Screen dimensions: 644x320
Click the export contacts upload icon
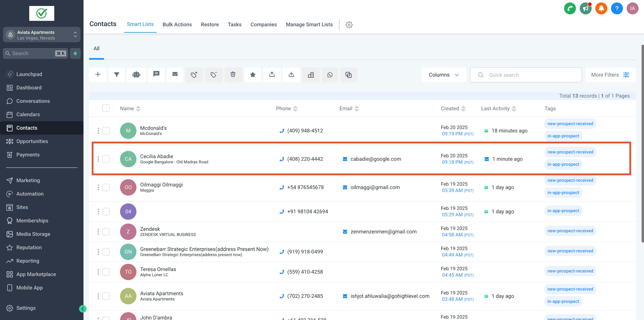[x=272, y=75]
